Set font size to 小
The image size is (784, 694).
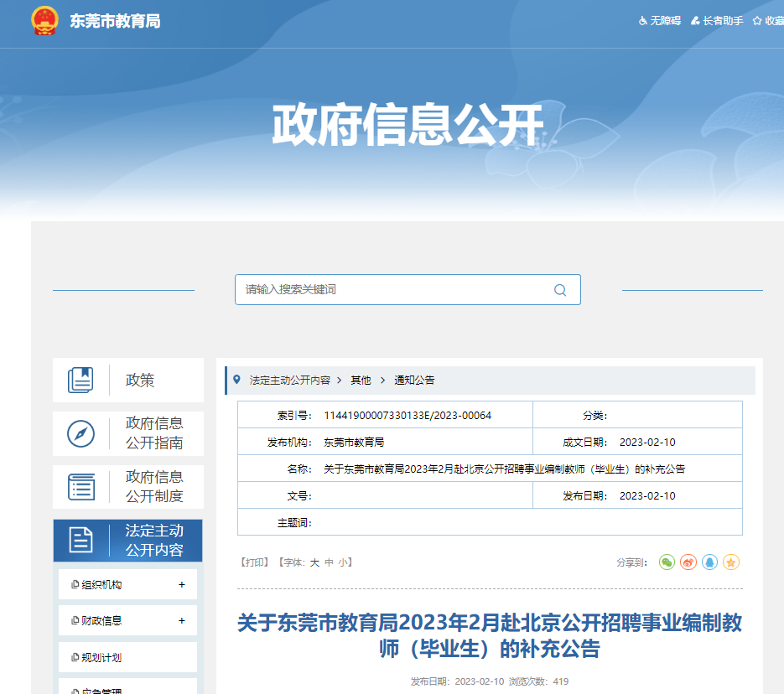pos(343,562)
